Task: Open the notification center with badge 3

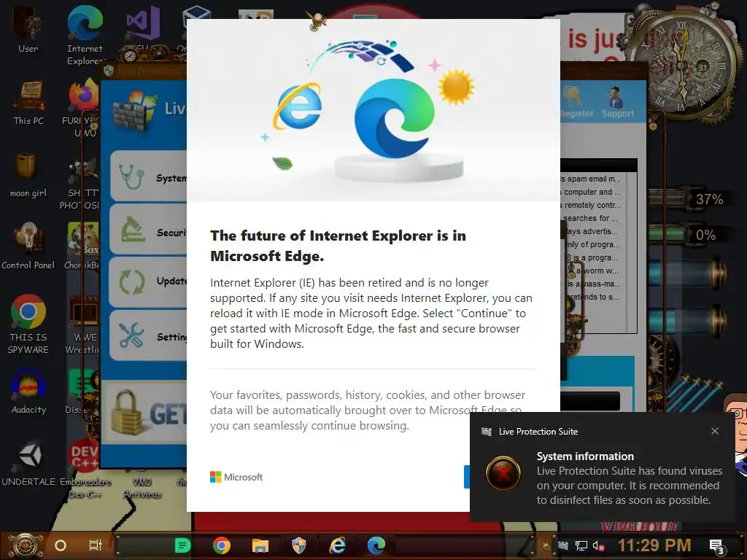Action: (716, 546)
